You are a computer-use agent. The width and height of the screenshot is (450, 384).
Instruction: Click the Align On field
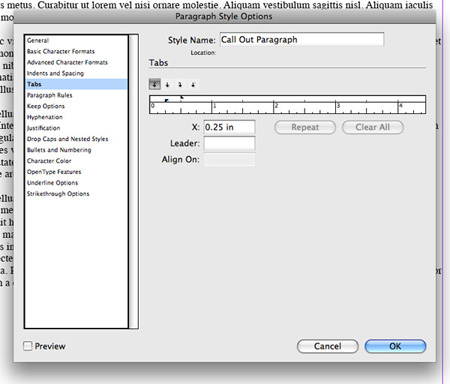(x=229, y=160)
